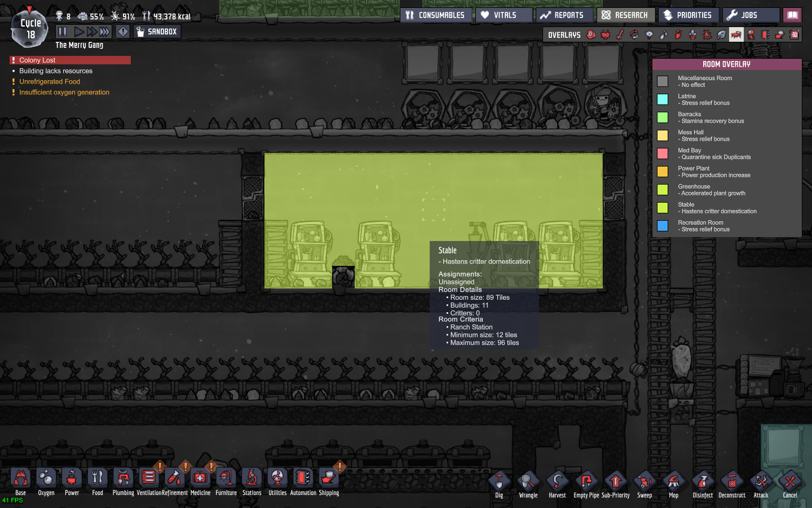Click the Priorities button

(x=688, y=15)
